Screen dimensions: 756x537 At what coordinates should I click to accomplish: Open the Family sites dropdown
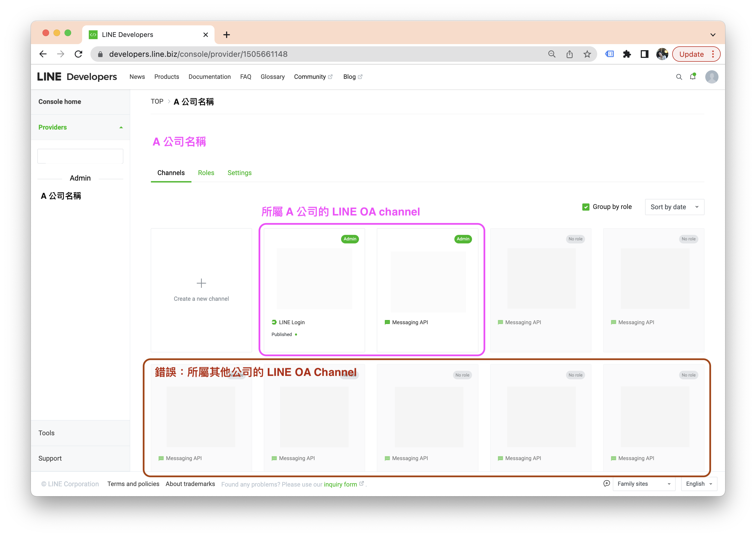tap(644, 484)
